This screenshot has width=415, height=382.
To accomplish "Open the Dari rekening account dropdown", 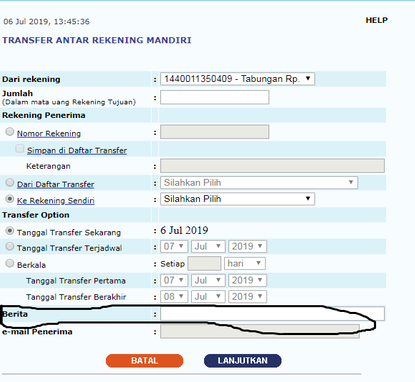I will pos(237,79).
